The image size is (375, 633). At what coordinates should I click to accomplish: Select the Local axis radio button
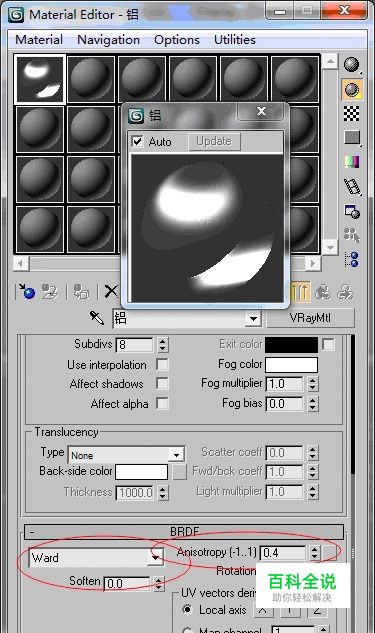pyautogui.click(x=187, y=609)
